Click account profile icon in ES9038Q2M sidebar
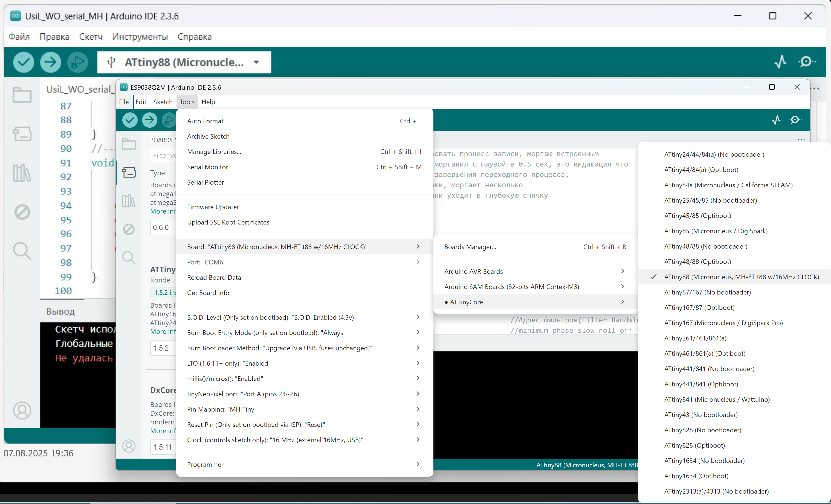The height and width of the screenshot is (504, 831). (x=129, y=446)
